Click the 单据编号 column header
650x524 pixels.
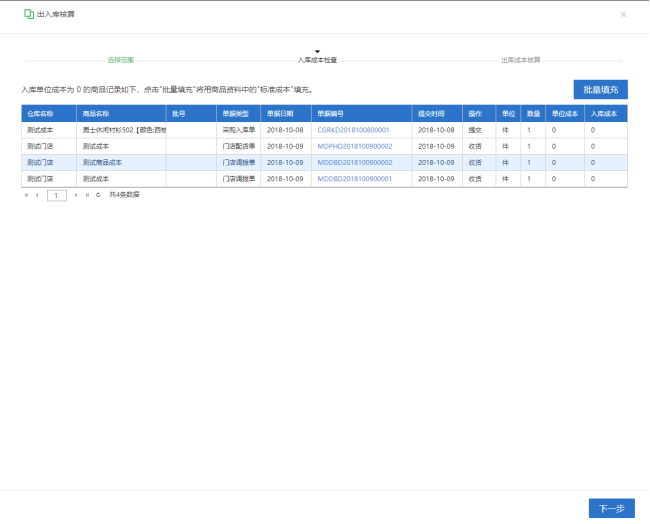(x=361, y=114)
